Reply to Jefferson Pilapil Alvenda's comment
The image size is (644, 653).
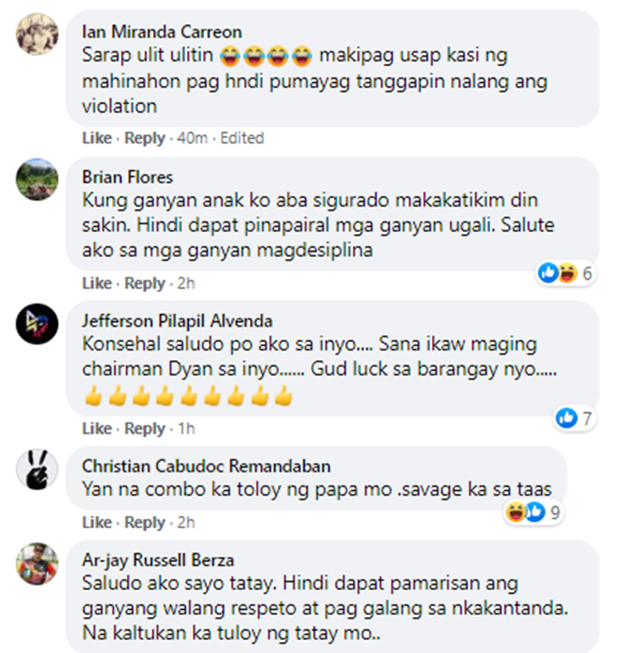145,428
